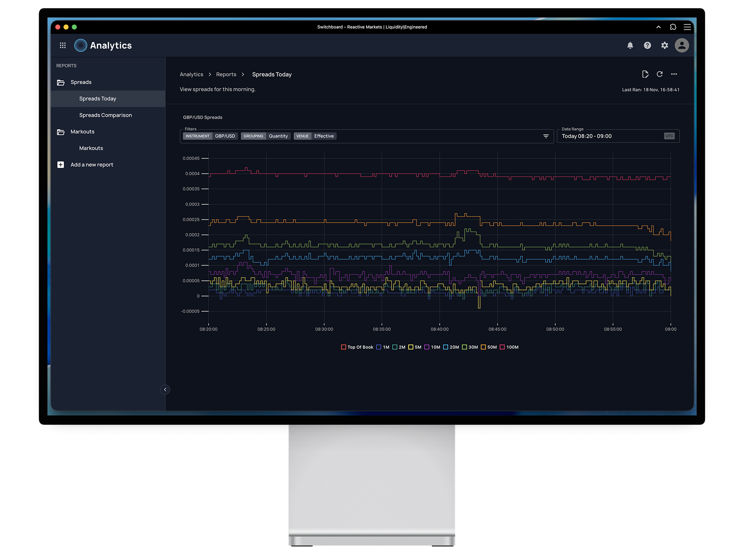Viewport: 746px width, 560px height.
Task: Click the edit report icon
Action: pos(645,74)
